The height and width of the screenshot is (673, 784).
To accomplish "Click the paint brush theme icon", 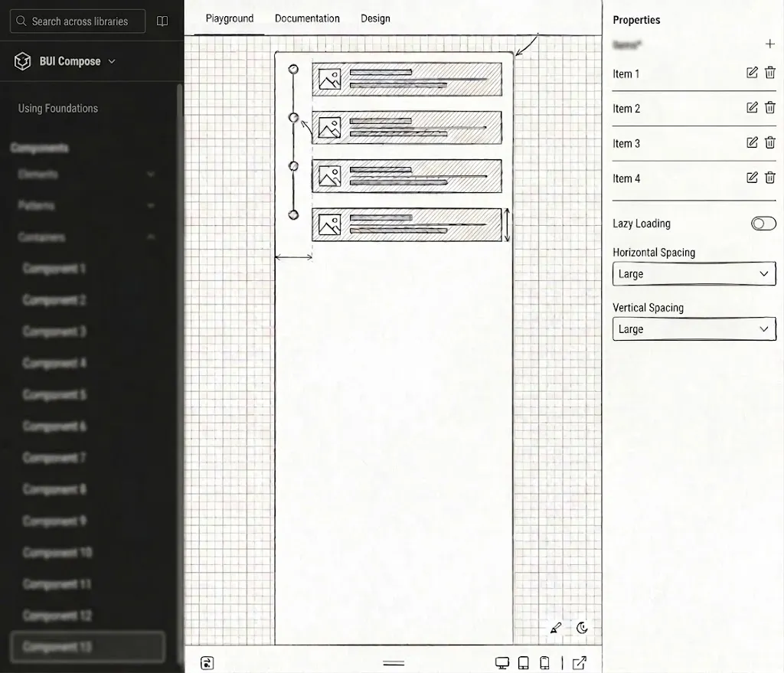I will pyautogui.click(x=556, y=628).
